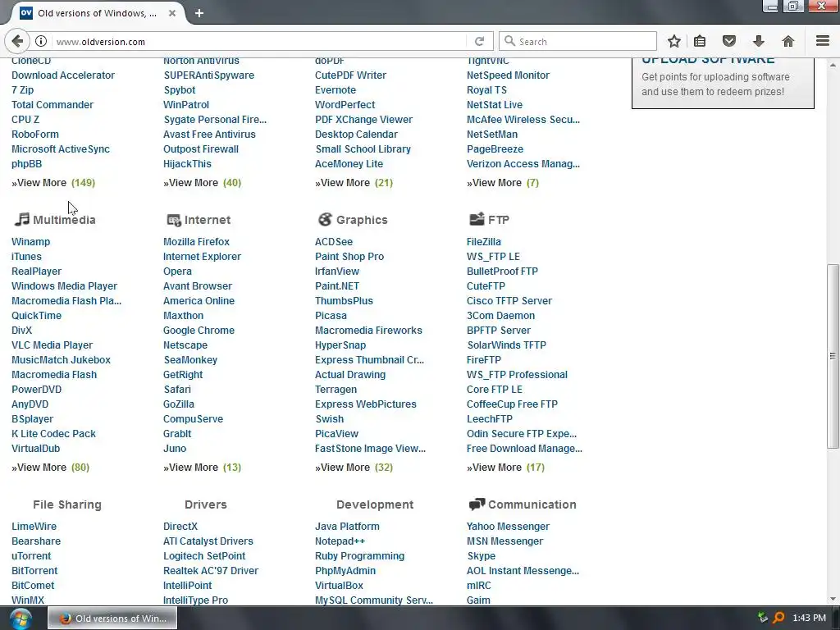Screen dimensions: 840x630
Task: Expand View More (149) list
Action: click(53, 183)
